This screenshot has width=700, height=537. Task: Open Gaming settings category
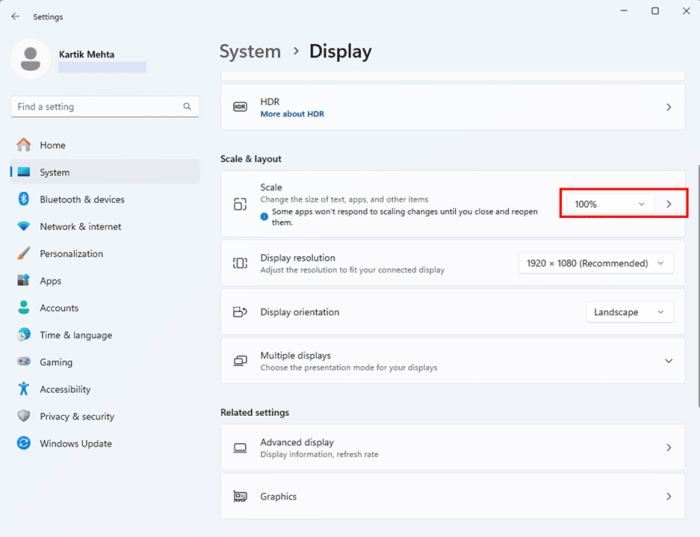pyautogui.click(x=105, y=362)
